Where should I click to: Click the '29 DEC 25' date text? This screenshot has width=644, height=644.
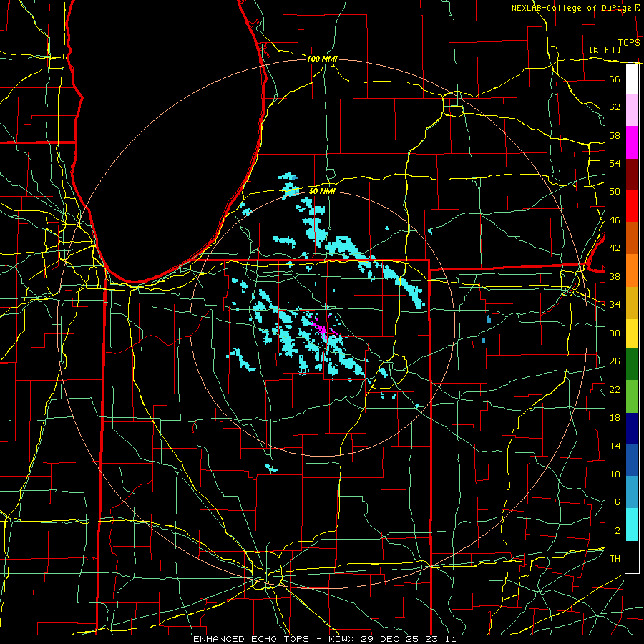(x=390, y=639)
